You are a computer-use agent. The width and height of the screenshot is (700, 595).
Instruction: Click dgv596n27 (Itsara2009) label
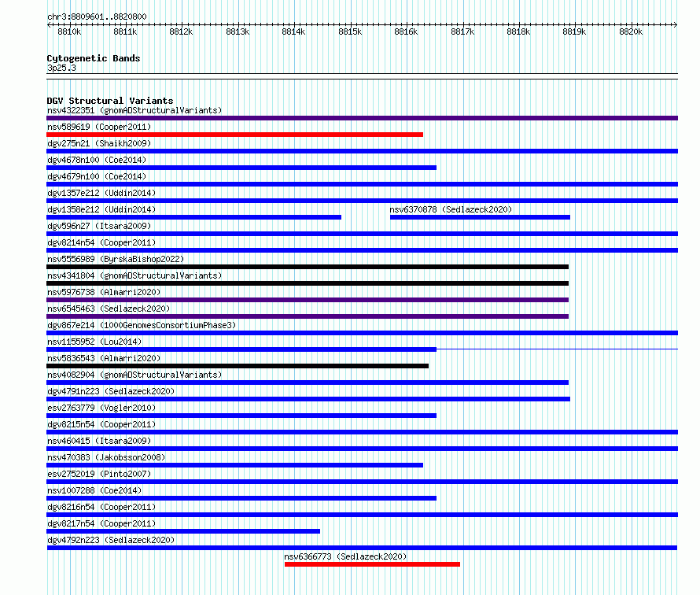(x=99, y=226)
